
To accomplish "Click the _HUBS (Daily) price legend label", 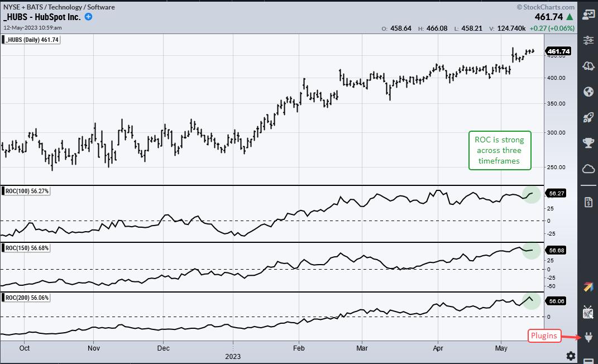I will 31,40.
